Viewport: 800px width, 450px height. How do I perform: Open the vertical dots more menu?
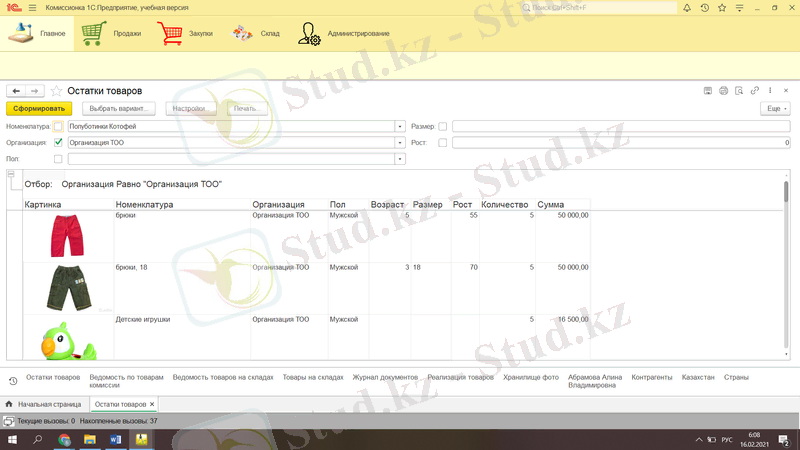pyautogui.click(x=770, y=91)
